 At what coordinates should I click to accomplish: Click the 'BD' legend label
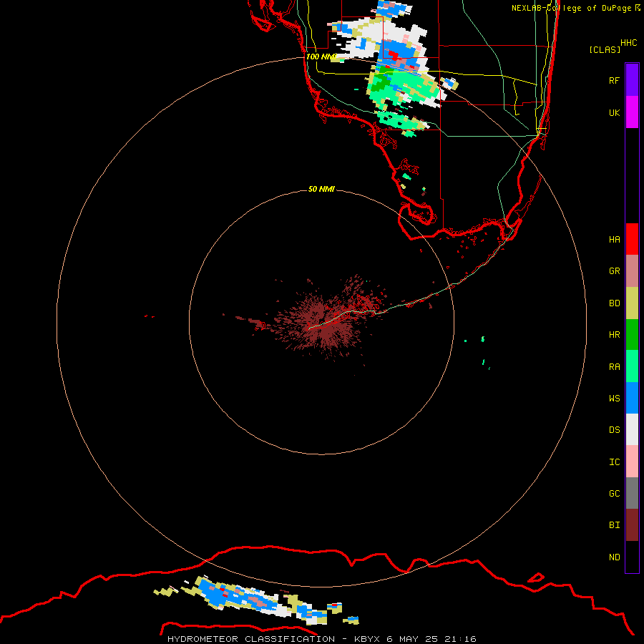tap(614, 303)
